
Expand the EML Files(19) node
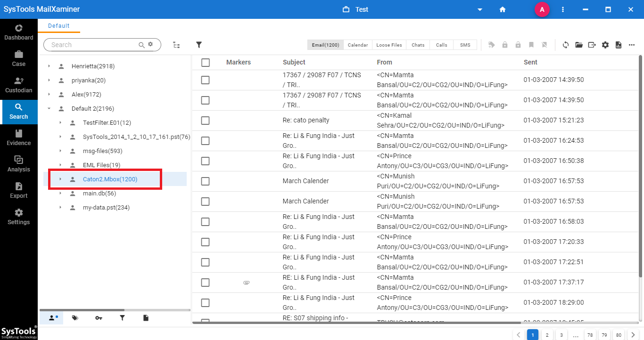coord(60,165)
